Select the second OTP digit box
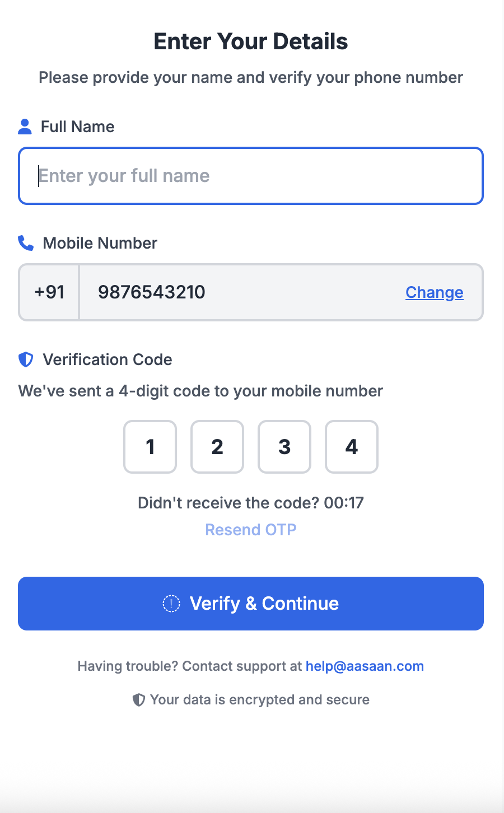This screenshot has width=504, height=813. coord(217,447)
